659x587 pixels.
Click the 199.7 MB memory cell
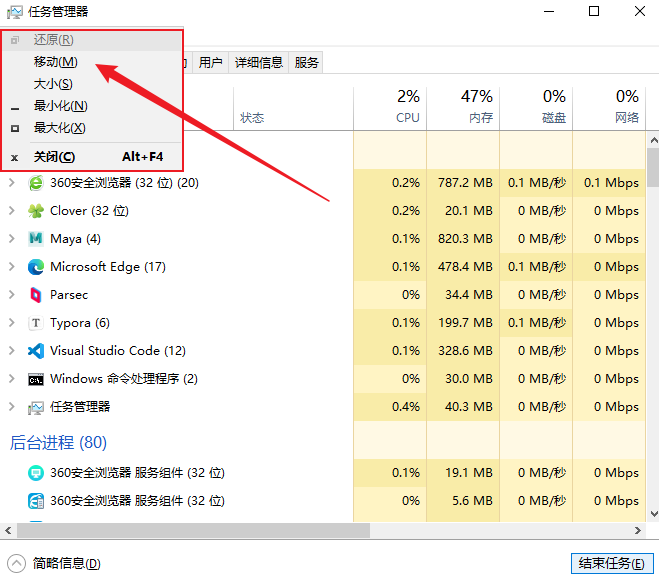click(465, 323)
